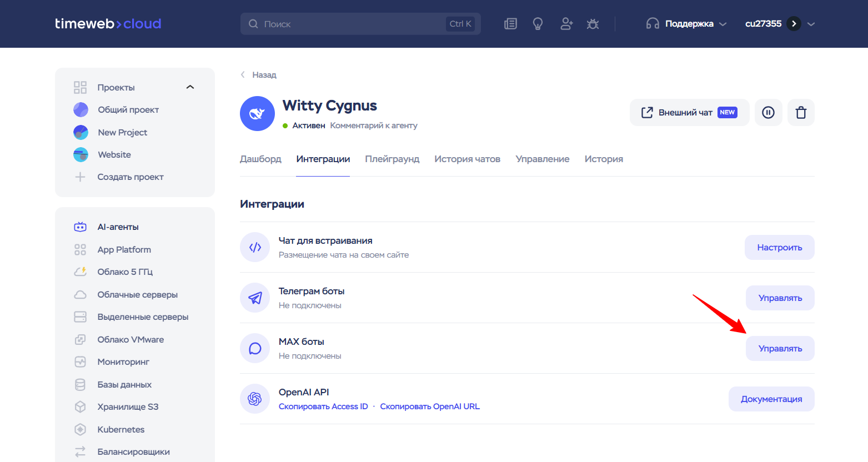This screenshot has width=868, height=462.
Task: Click Комментарий к агенту field
Action: pyautogui.click(x=374, y=125)
